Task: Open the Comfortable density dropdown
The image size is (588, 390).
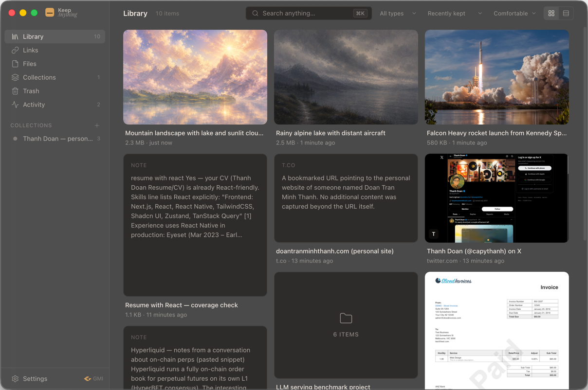Action: coord(514,14)
